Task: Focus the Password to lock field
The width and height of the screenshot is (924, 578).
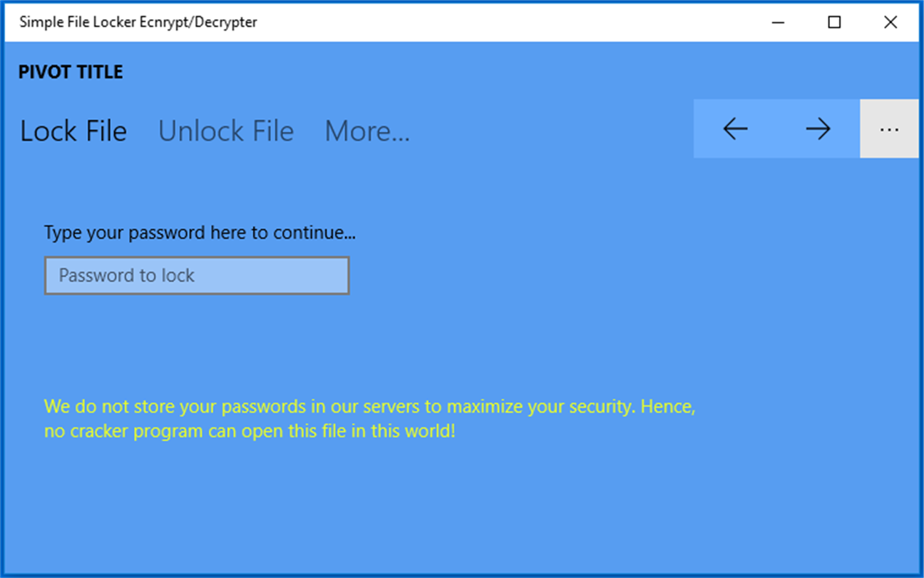Action: (197, 275)
